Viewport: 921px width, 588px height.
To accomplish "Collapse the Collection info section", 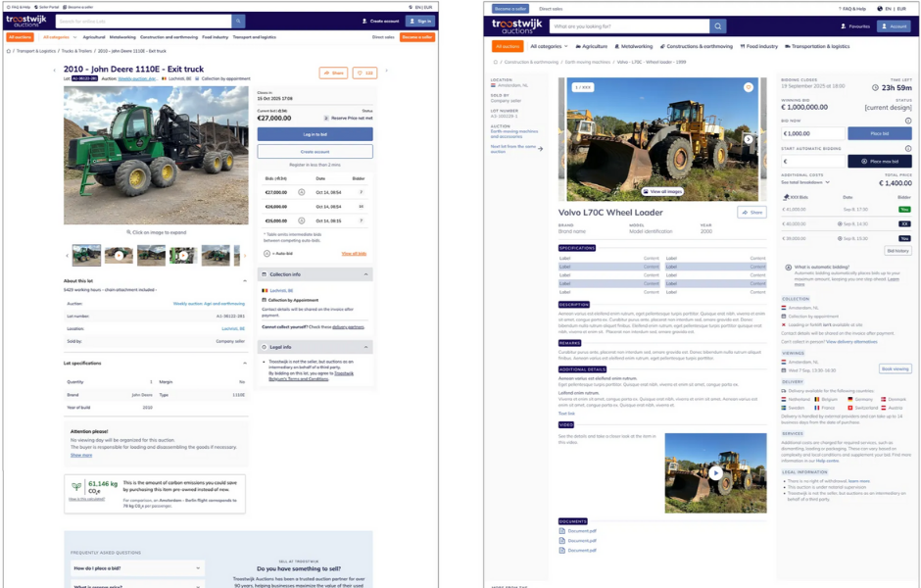I will (x=367, y=274).
